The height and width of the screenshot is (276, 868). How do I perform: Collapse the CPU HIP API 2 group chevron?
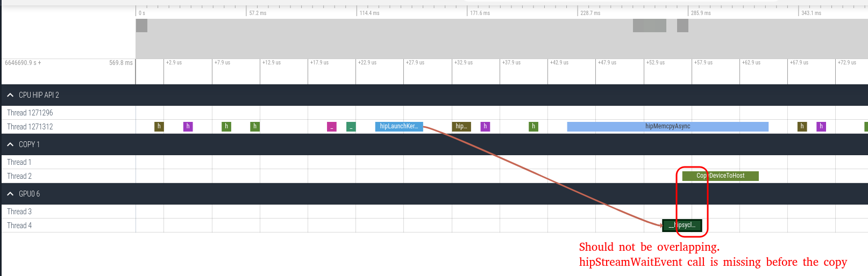(10, 95)
